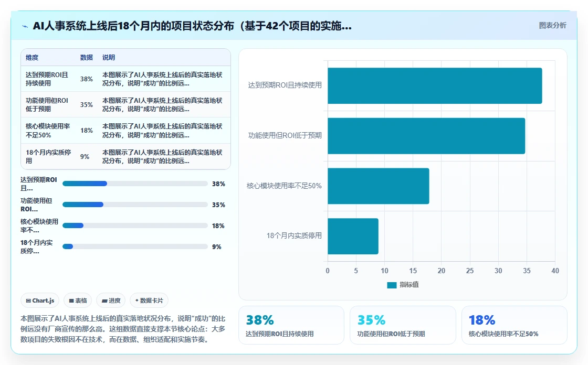
Task: Click the 18% value in the table
Action: click(x=86, y=131)
